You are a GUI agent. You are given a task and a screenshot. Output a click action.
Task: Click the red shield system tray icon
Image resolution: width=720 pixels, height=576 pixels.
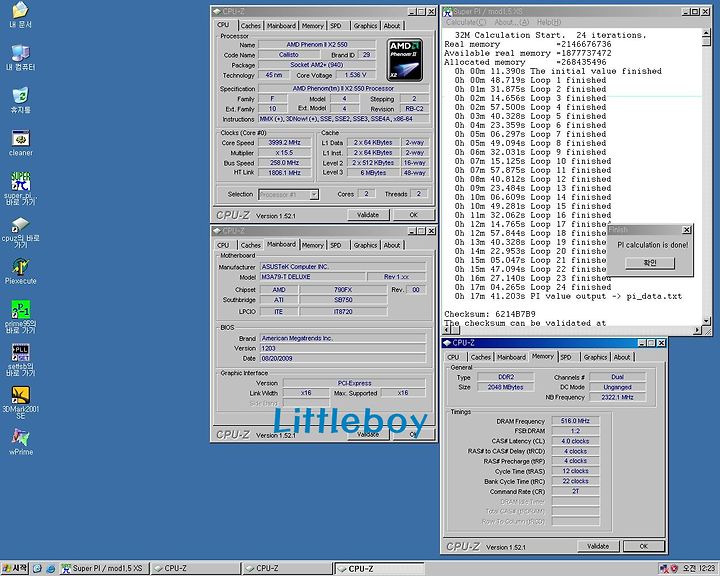pos(674,569)
